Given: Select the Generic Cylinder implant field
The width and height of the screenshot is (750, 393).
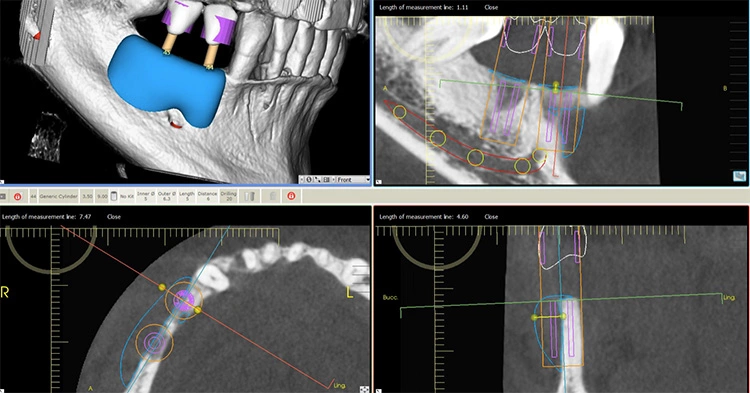Looking at the screenshot, I should [58, 196].
